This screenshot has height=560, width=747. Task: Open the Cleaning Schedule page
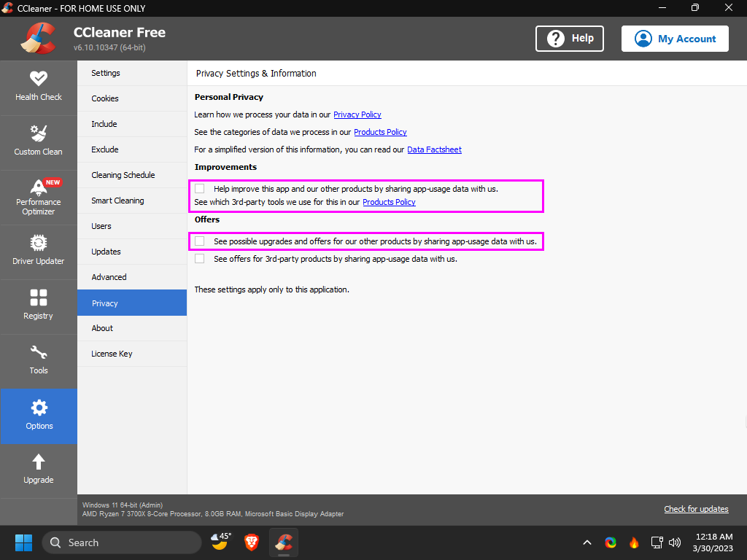tap(132, 175)
